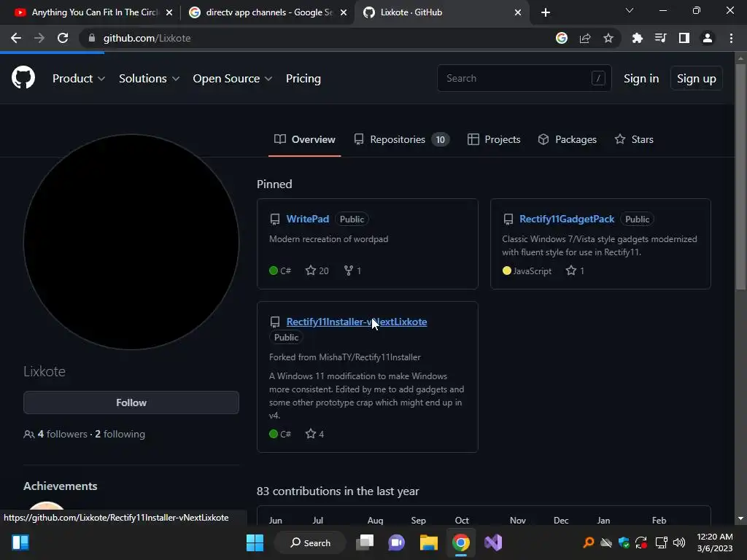View WritePad's 1 fork

coord(352,271)
